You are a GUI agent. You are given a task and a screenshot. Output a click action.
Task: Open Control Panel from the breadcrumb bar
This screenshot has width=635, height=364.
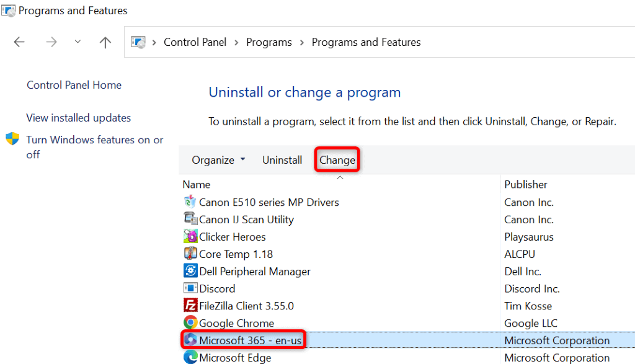(x=195, y=42)
